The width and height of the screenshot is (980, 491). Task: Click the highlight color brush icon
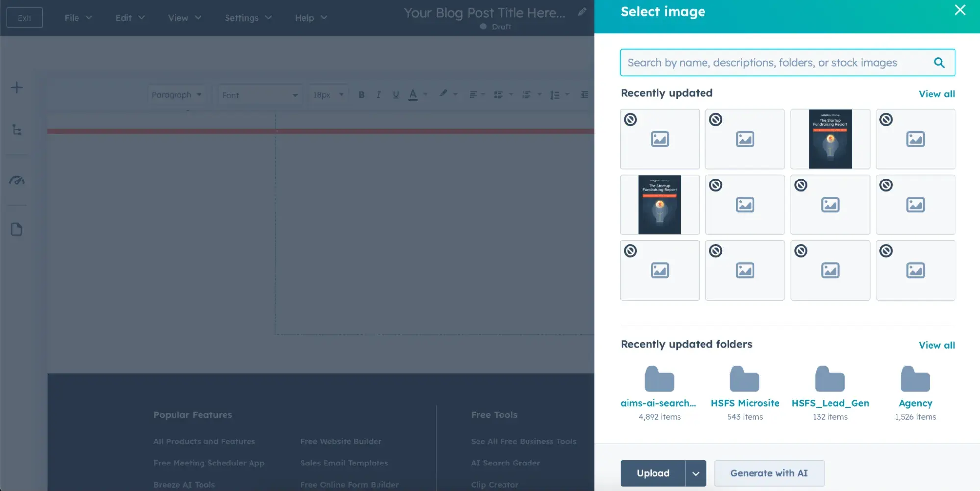pyautogui.click(x=443, y=93)
